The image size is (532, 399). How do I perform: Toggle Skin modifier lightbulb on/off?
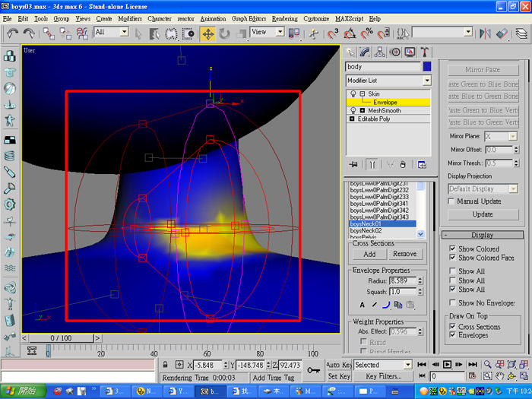coord(353,93)
